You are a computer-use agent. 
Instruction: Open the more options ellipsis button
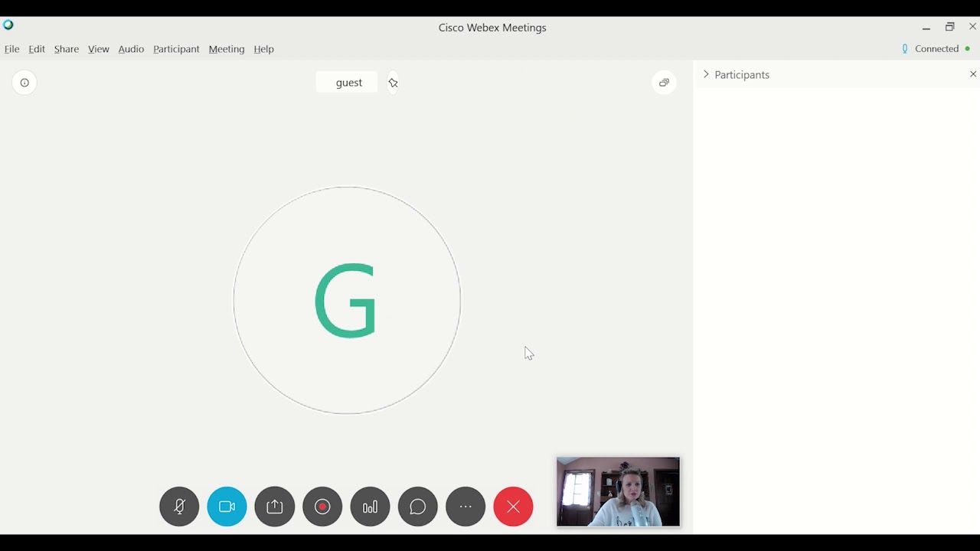(465, 507)
